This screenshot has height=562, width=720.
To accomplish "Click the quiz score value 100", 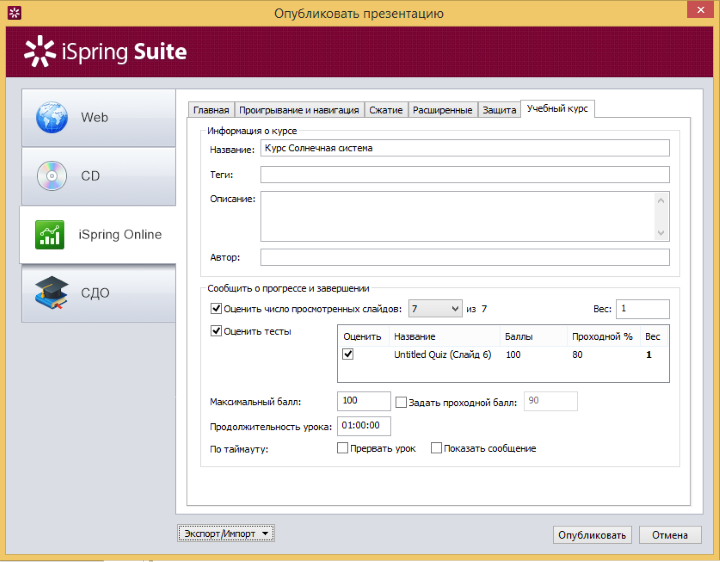I will tap(513, 354).
